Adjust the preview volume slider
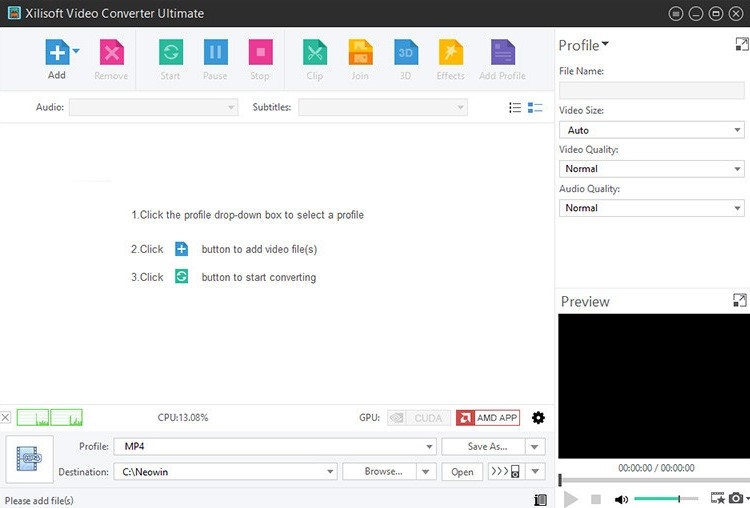The image size is (750, 508). click(666, 499)
